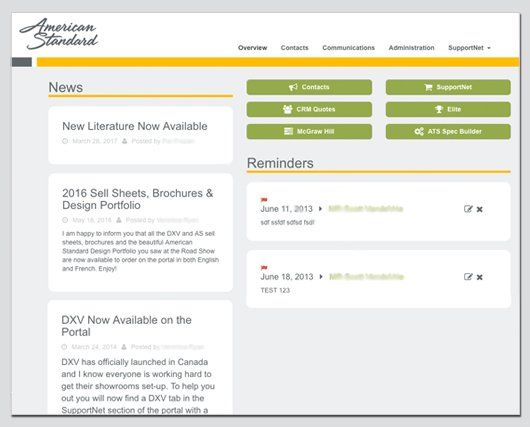Click the 'sdf ssfdf sdfsd fsdf' reminder note

(287, 222)
